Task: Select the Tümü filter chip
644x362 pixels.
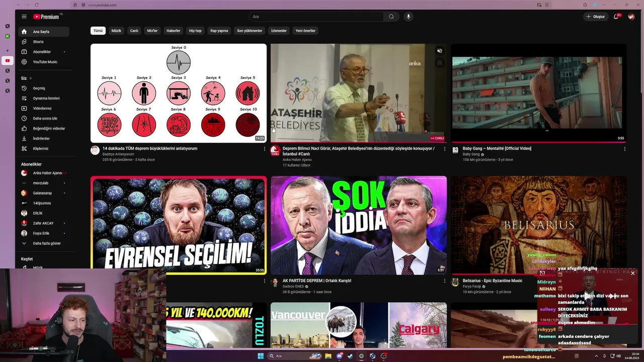Action: click(98, 31)
